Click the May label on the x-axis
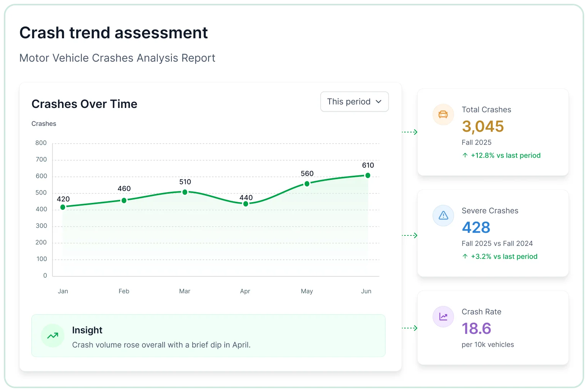Screen dimensions: 588x392 [307, 291]
